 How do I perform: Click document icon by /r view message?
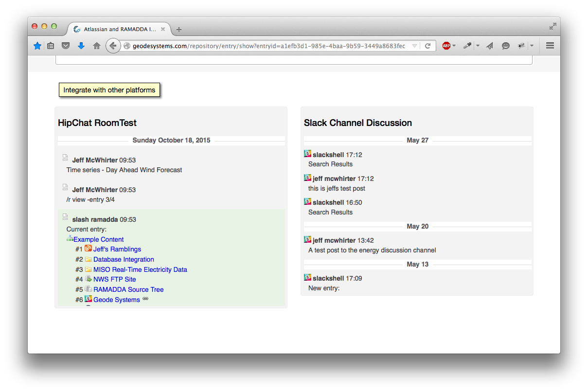pos(65,187)
